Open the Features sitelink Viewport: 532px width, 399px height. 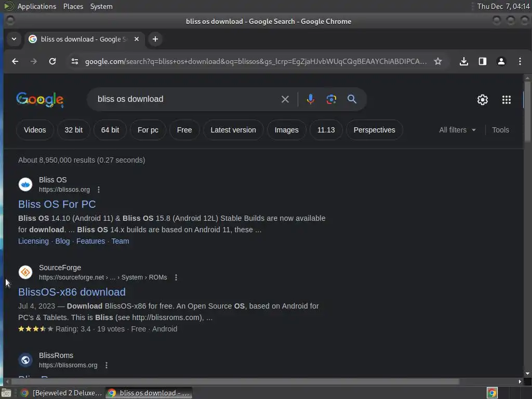(90, 241)
